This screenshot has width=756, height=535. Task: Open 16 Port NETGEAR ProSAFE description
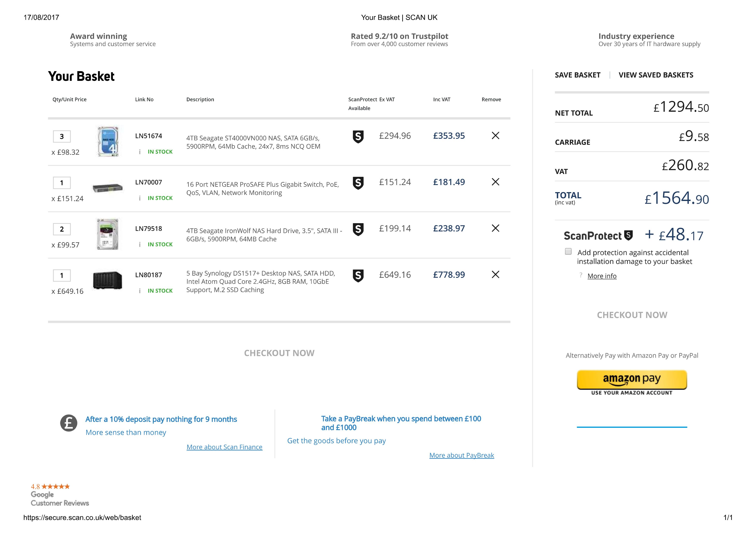[x=262, y=188]
